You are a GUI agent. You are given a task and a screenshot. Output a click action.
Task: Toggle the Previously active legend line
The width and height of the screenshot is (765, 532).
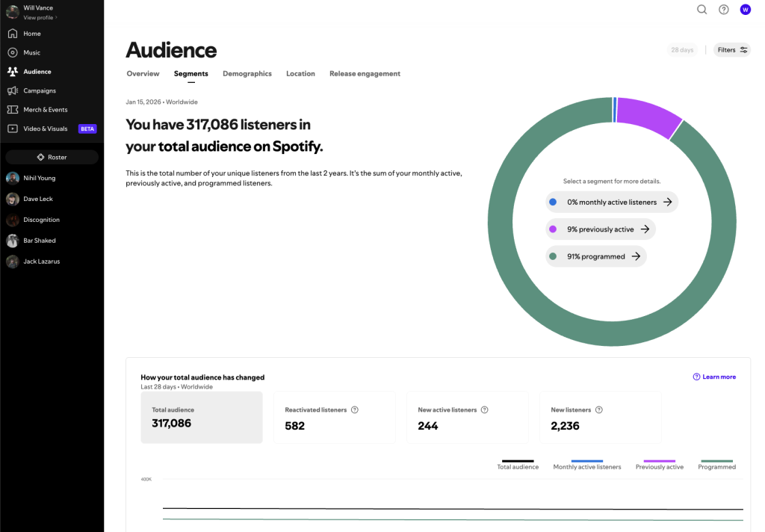click(x=659, y=464)
